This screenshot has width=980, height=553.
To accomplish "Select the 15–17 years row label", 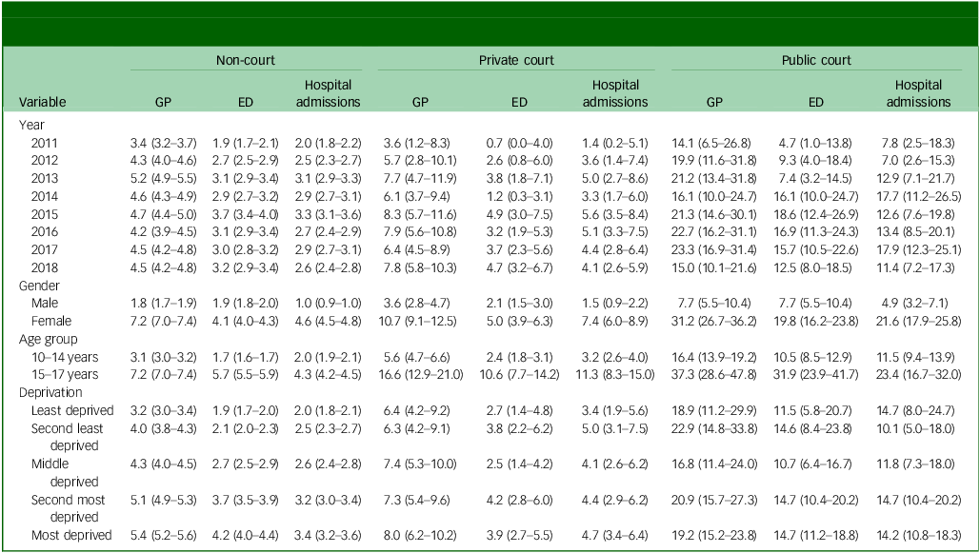I will [66, 374].
